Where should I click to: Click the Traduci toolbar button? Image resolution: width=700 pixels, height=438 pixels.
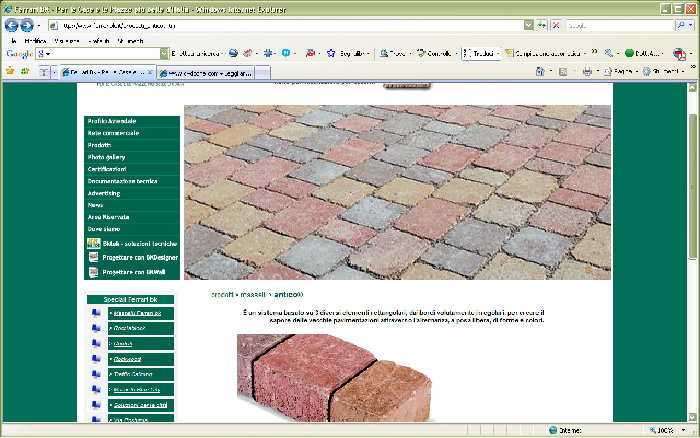coord(478,53)
